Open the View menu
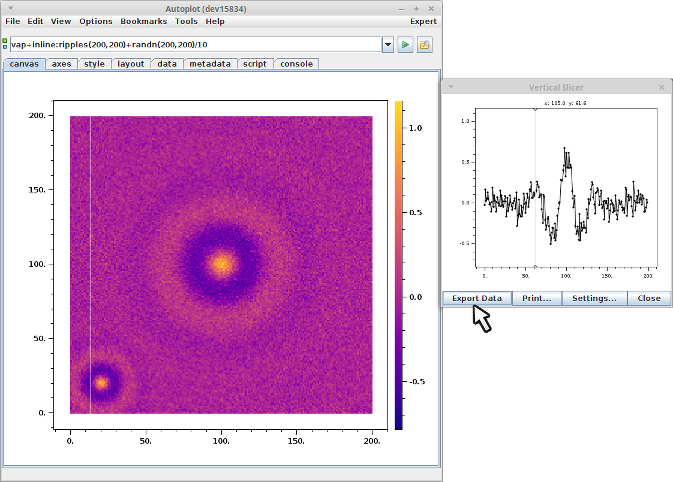This screenshot has width=673, height=482. (61, 21)
